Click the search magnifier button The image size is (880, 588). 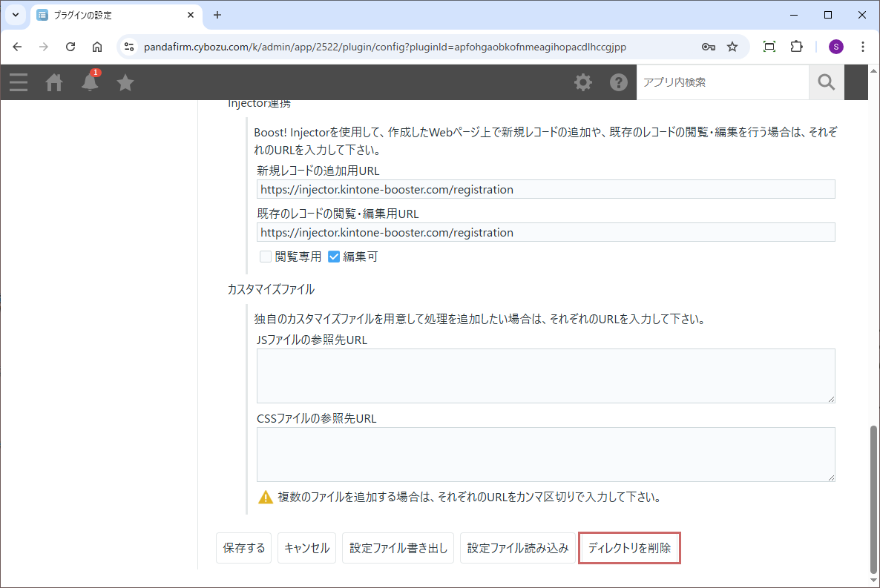click(x=826, y=82)
